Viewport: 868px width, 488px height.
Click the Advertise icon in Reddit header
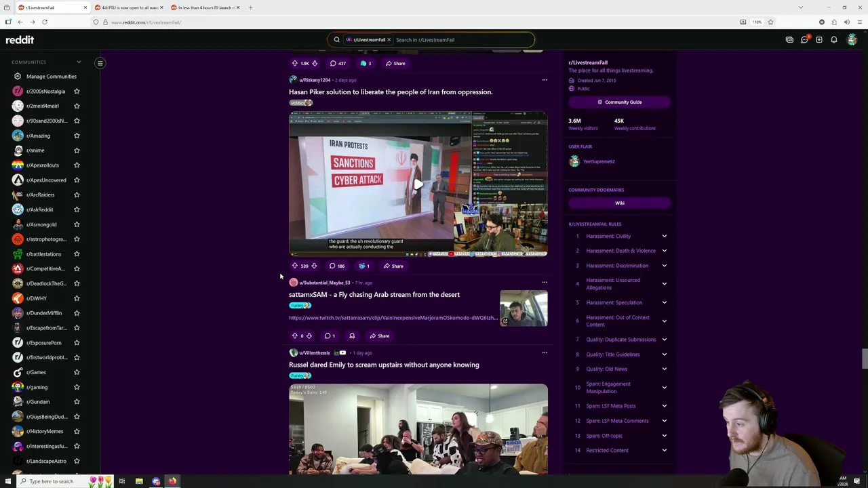point(789,40)
